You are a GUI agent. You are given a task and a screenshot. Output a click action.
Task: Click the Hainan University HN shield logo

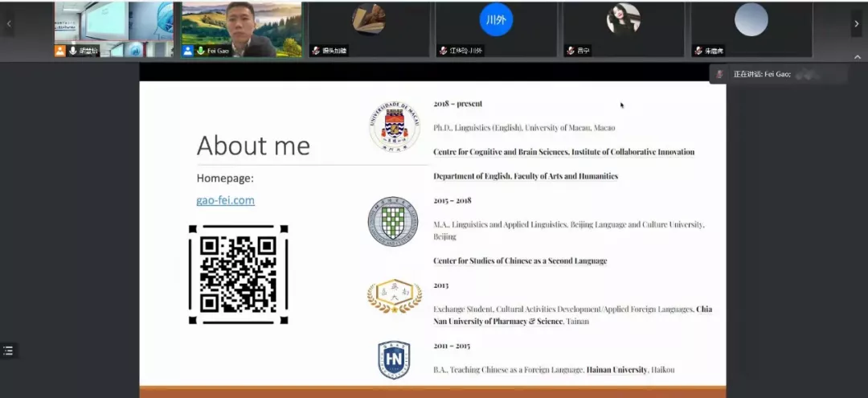[394, 359]
